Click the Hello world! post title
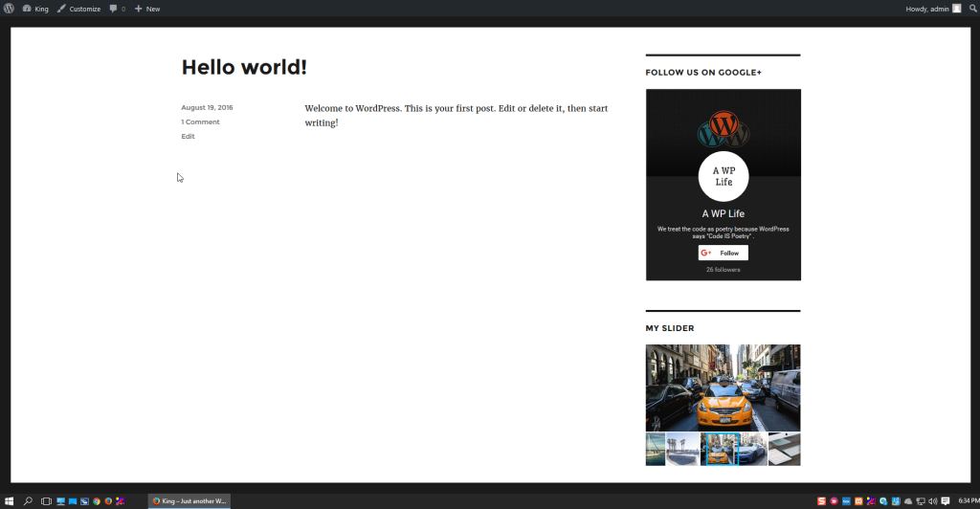This screenshot has height=509, width=980. click(244, 67)
